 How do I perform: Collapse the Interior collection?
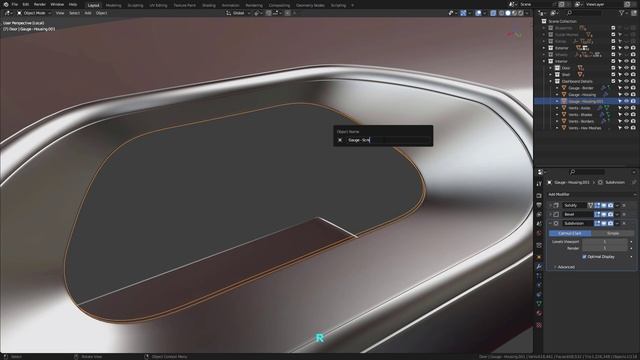pos(544,61)
